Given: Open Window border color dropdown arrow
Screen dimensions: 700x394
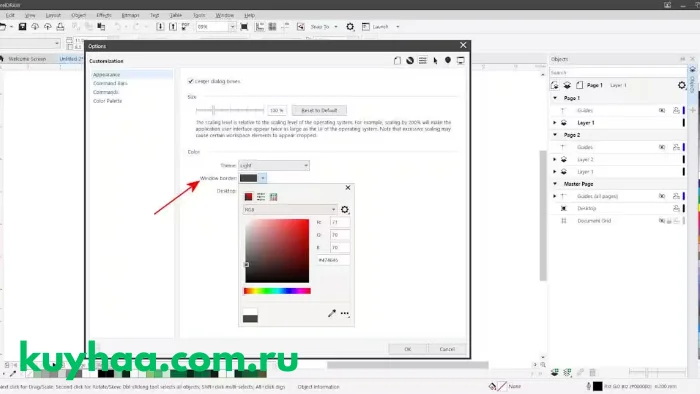Looking at the screenshot, I should coord(263,178).
